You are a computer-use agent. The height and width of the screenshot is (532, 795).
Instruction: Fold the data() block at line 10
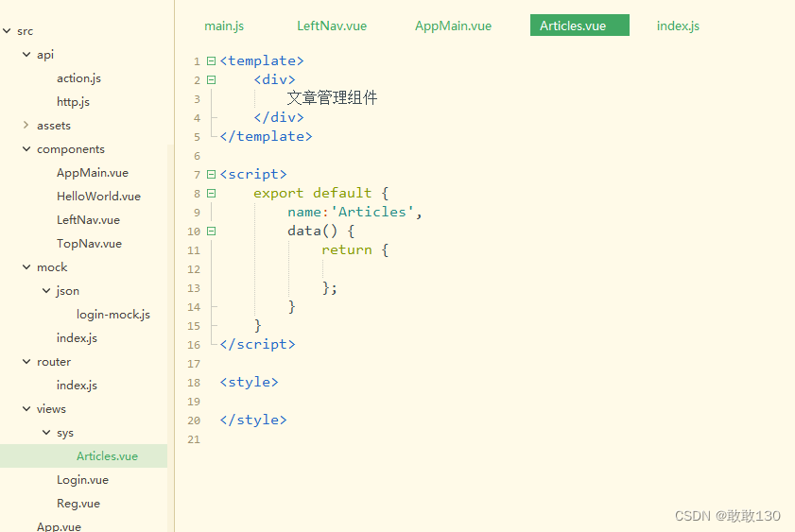point(212,232)
